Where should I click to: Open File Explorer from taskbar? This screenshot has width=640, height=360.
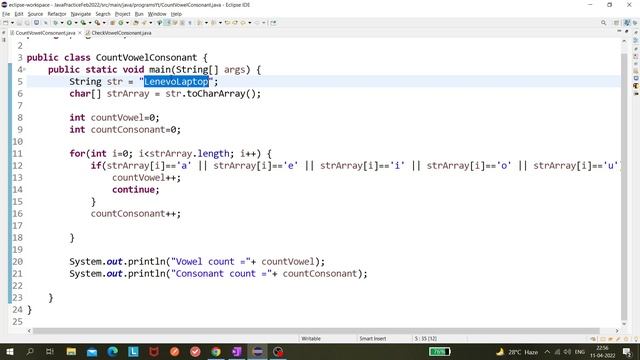[71, 351]
